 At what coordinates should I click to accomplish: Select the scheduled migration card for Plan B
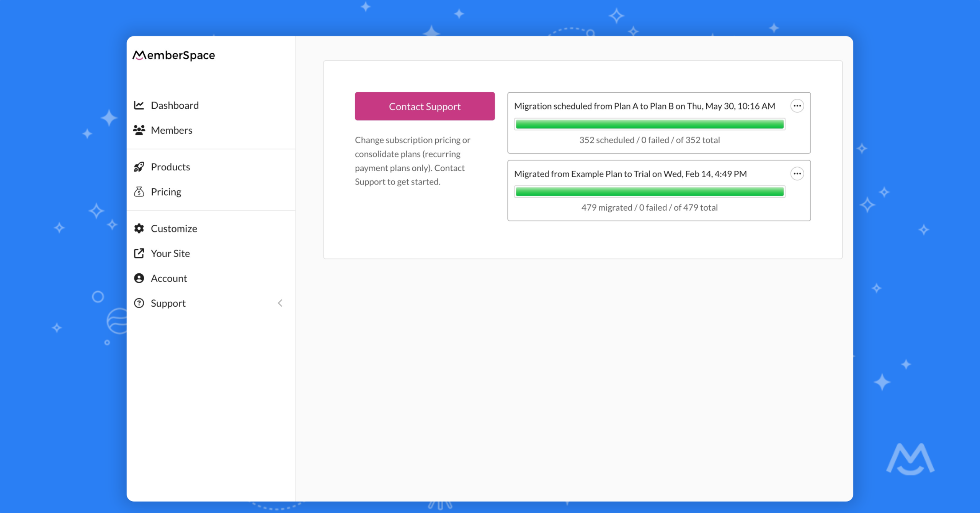[658, 123]
